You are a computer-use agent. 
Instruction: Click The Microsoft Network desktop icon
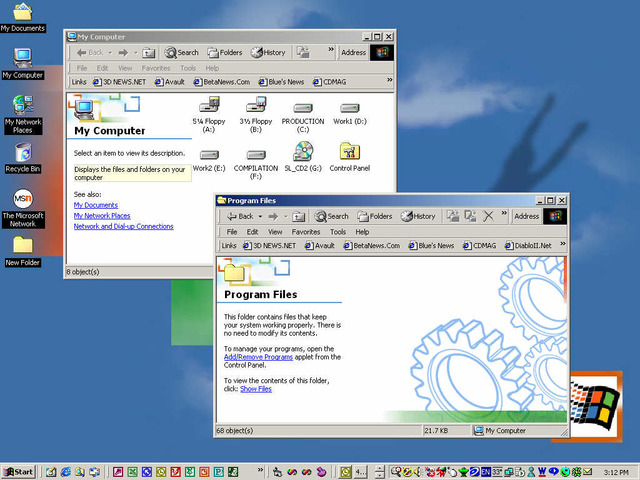(23, 198)
